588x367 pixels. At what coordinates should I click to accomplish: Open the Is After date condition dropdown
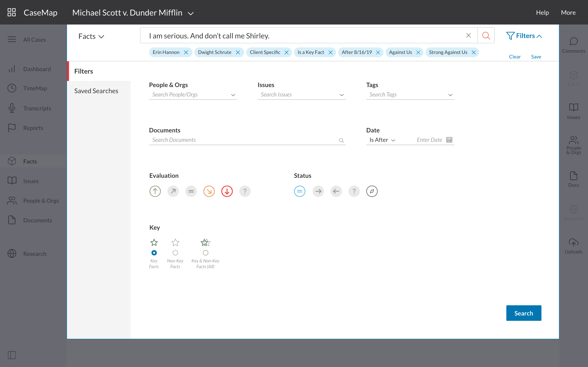click(382, 140)
